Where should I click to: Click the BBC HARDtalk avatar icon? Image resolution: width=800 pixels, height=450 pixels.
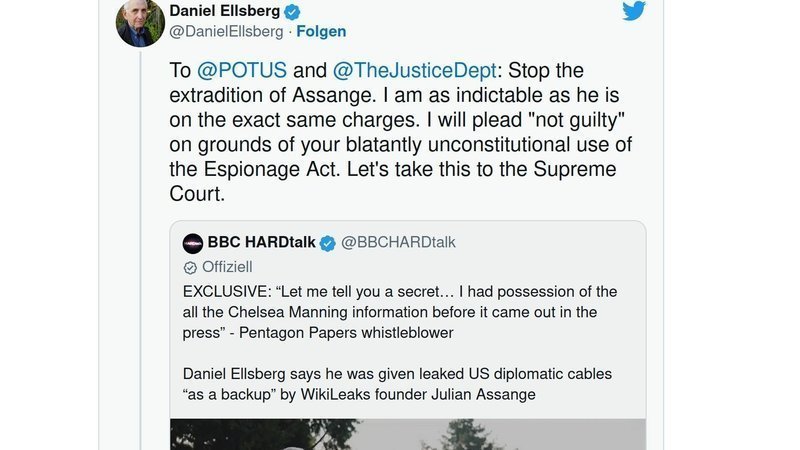pos(192,243)
